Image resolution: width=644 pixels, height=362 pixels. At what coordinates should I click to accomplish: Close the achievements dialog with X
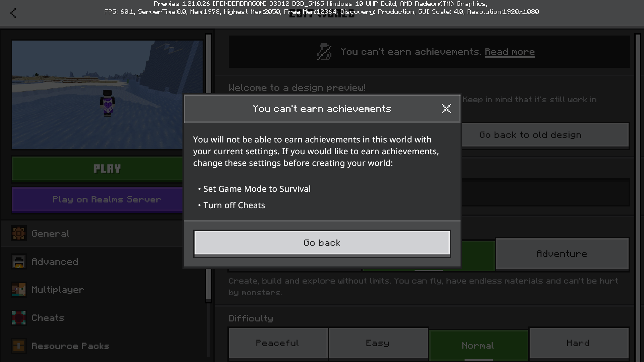(446, 109)
